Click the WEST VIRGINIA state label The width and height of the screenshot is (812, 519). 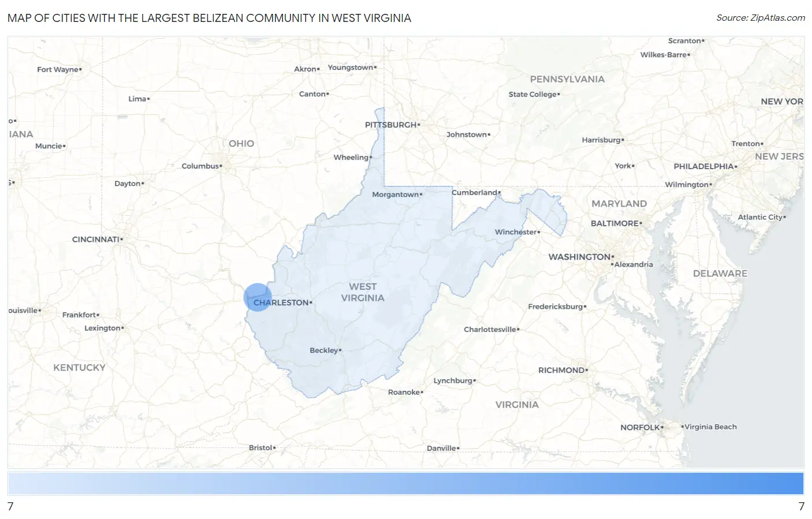363,292
